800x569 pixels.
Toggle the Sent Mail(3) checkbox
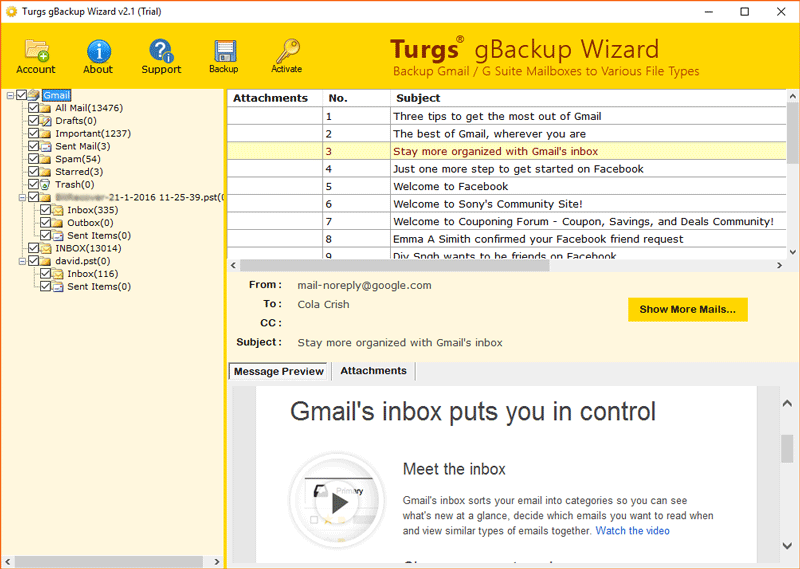tap(34, 146)
